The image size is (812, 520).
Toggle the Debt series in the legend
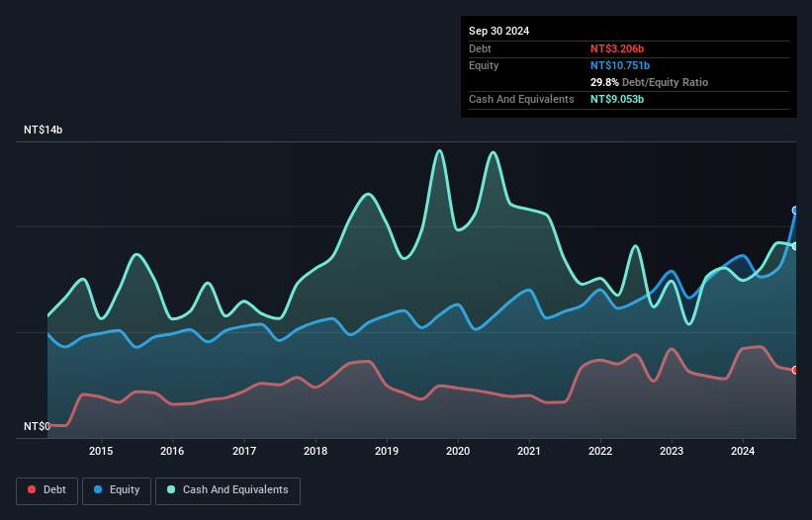tap(46, 490)
